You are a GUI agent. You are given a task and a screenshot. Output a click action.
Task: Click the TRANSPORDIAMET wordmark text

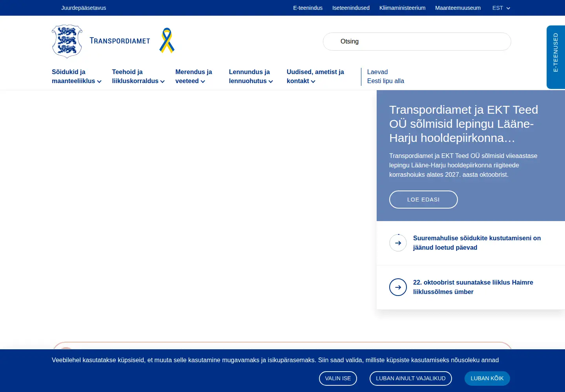coord(120,41)
